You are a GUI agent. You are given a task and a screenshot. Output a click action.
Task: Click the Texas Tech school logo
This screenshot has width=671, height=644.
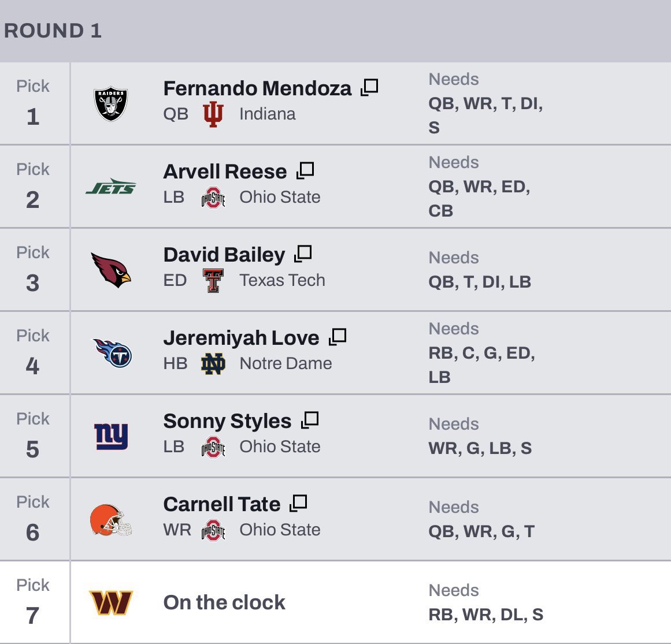click(x=213, y=281)
